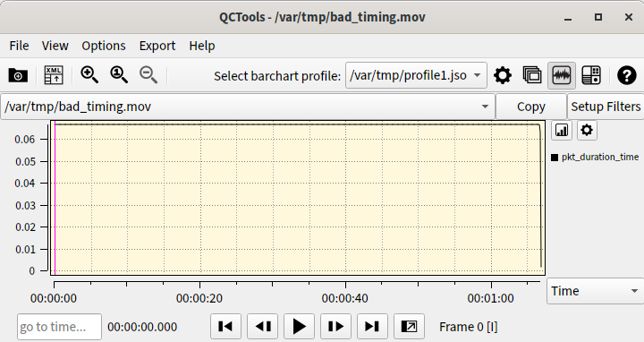Image resolution: width=644 pixels, height=342 pixels.
Task: Open graph settings gear beside plot
Action: click(587, 131)
